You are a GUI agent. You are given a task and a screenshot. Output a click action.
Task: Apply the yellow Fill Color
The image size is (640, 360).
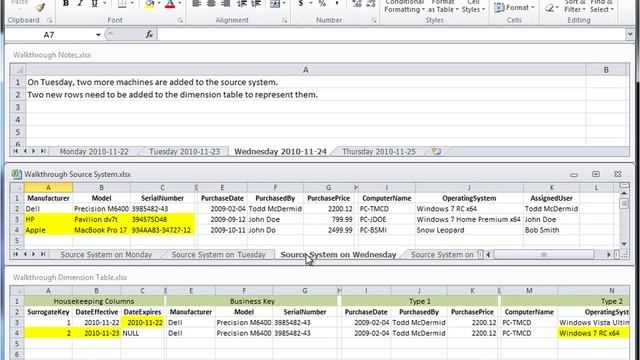[x=150, y=4]
